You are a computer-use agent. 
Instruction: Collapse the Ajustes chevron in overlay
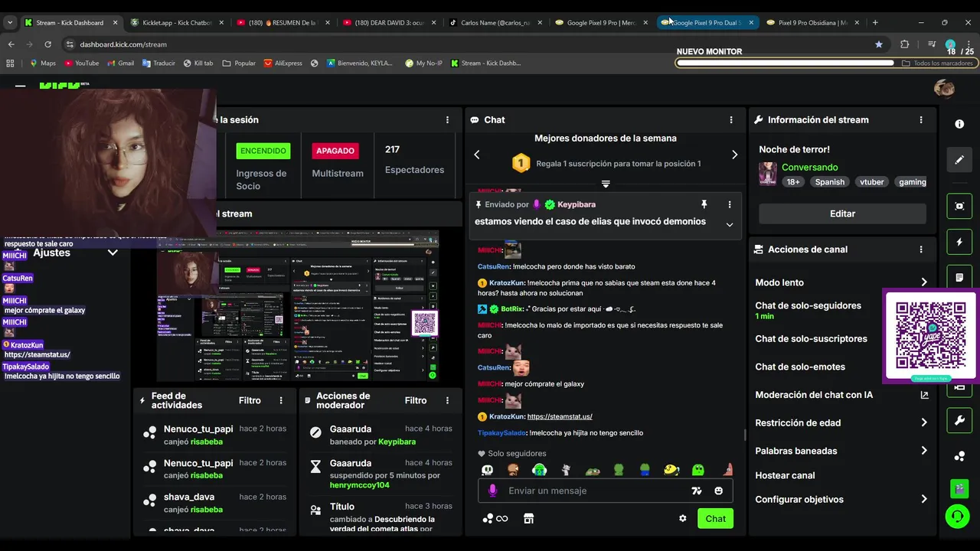point(113,253)
